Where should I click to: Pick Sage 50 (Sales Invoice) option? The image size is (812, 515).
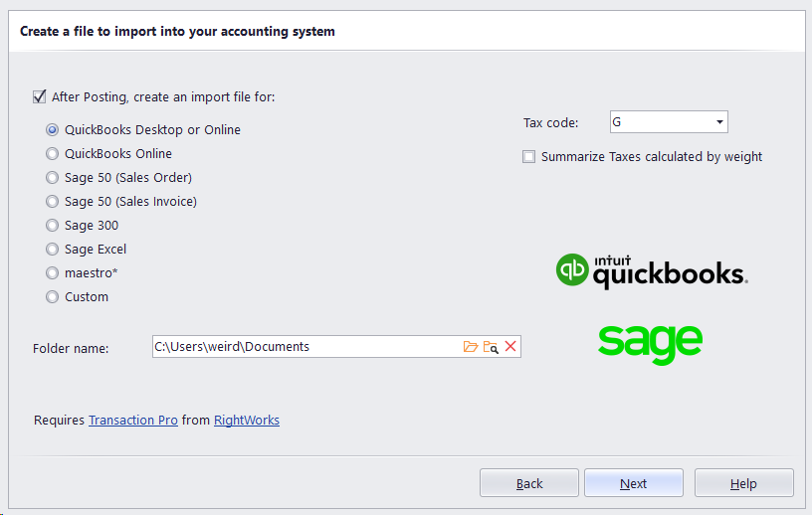pos(53,202)
